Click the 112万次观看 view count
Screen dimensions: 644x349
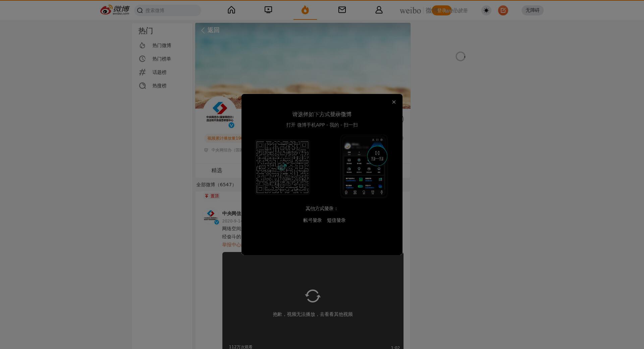240,347
